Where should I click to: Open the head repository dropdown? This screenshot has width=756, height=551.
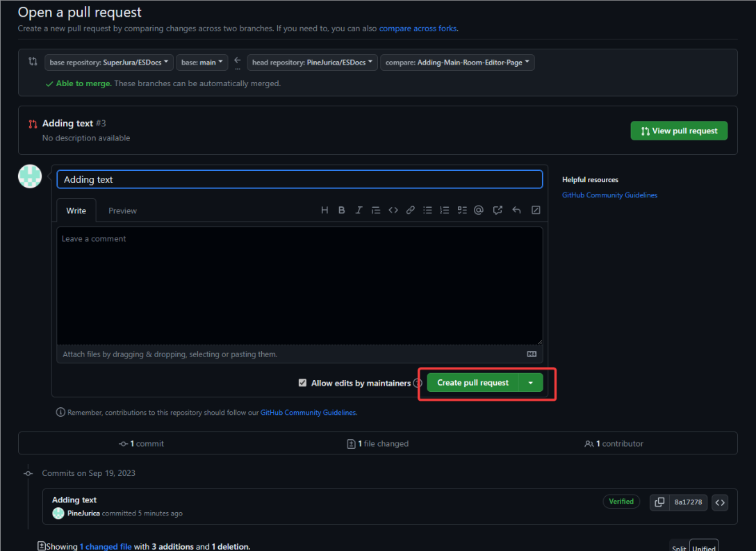coord(312,63)
